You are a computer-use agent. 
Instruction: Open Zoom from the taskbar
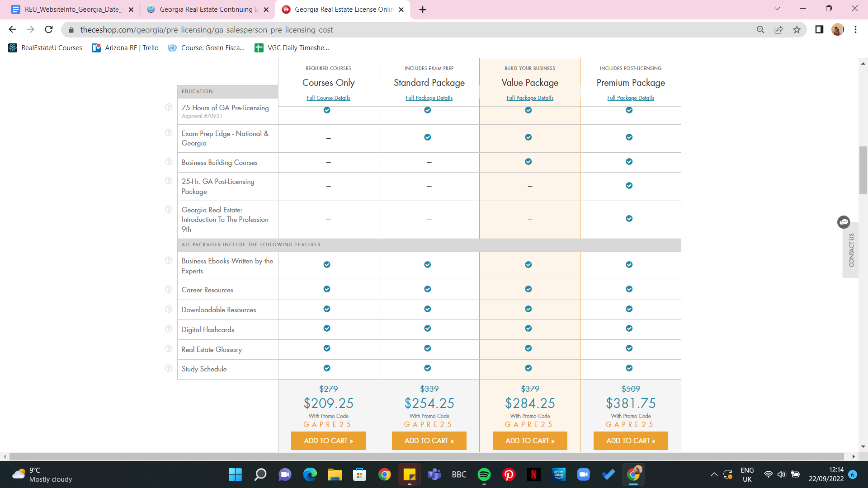[584, 474]
